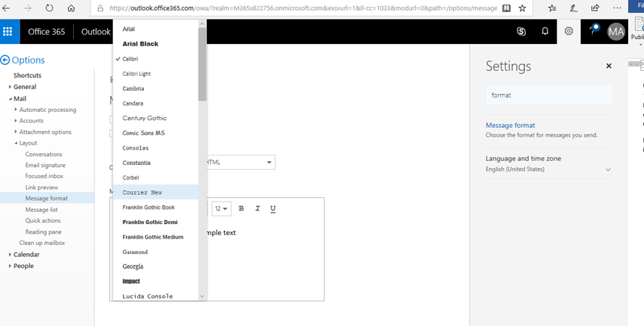Select the checked Calibri font
This screenshot has height=326, width=644.
(155, 59)
